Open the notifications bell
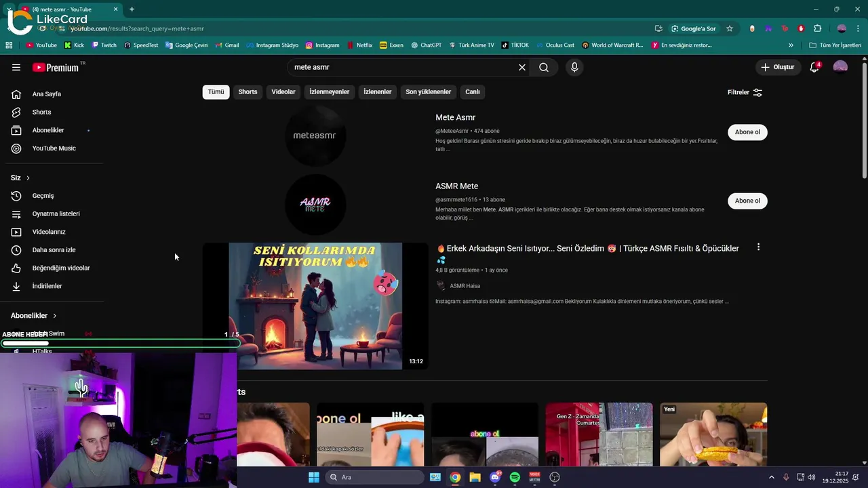868x488 pixels. (x=814, y=67)
